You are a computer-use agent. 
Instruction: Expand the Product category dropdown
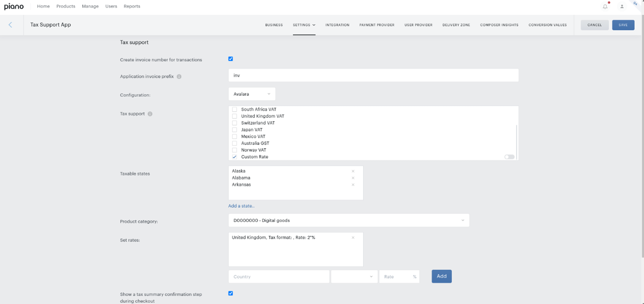(349, 220)
